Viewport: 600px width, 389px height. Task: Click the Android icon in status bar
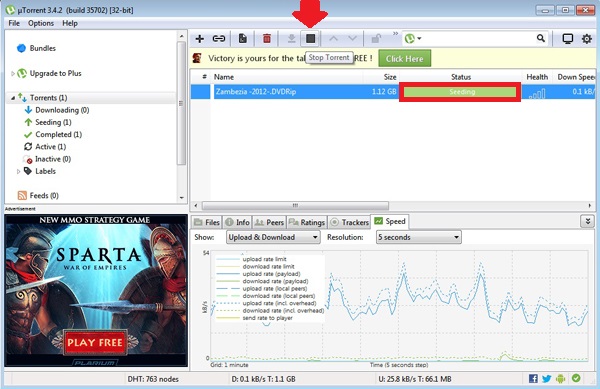coord(561,379)
